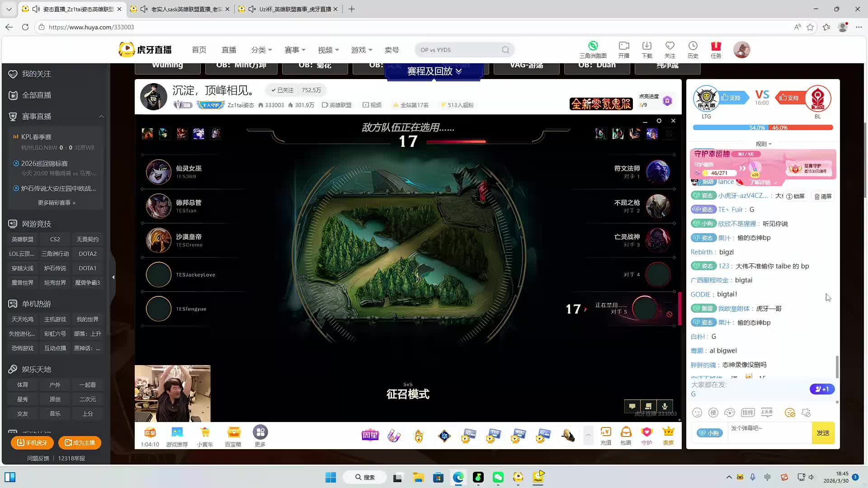This screenshot has height=488, width=868.
Task: Open the 直播 nav menu item
Action: coord(229,50)
